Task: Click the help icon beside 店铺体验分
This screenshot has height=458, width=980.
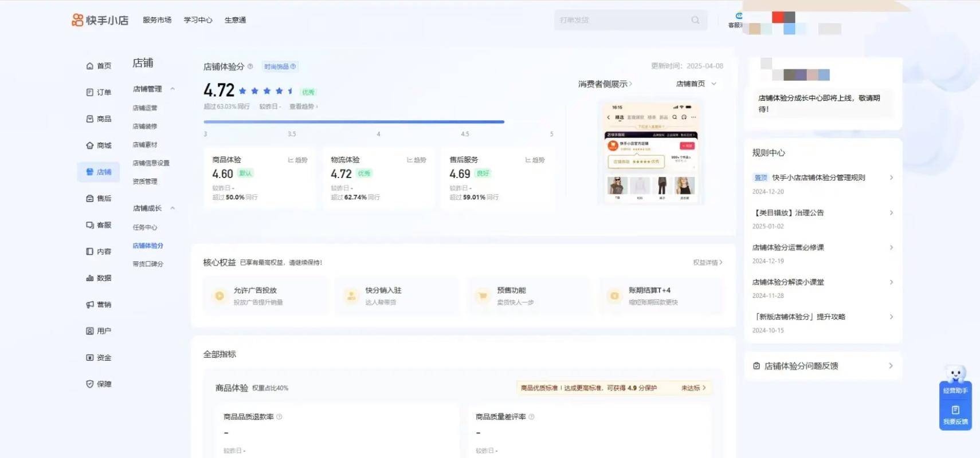Action: pos(250,66)
